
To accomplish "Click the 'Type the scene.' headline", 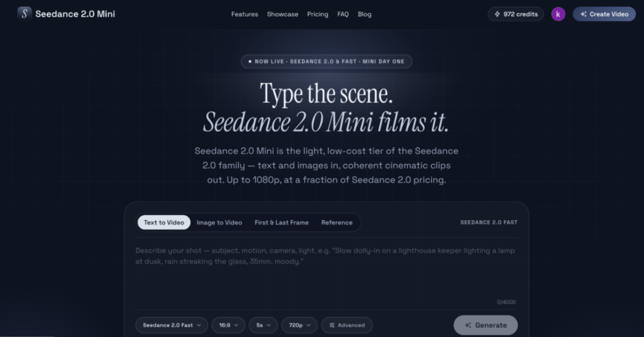I will [326, 93].
